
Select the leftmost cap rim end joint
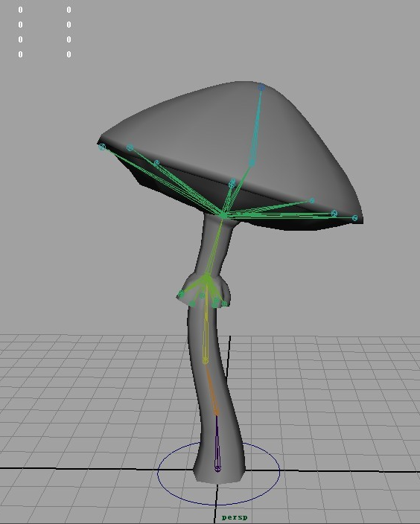[102, 147]
